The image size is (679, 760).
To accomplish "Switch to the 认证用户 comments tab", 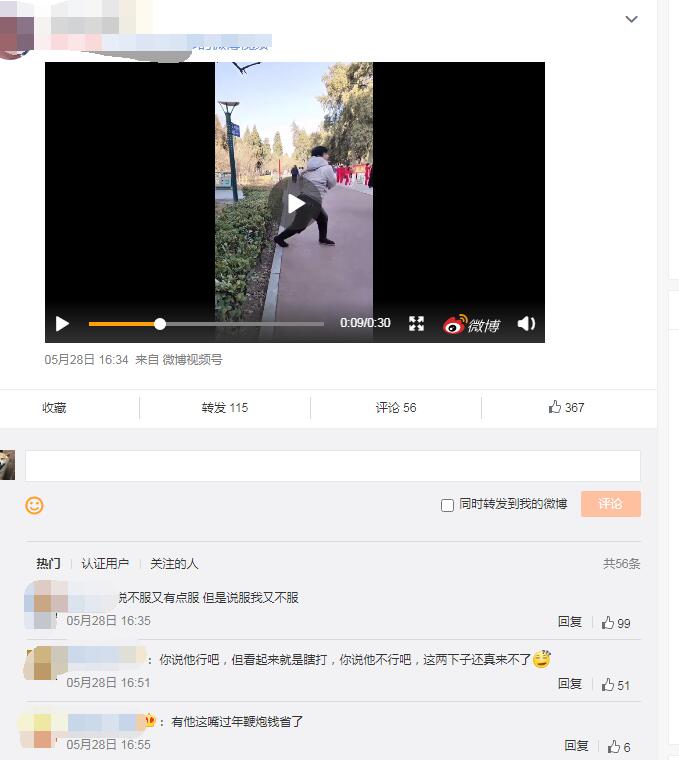I will coord(105,564).
